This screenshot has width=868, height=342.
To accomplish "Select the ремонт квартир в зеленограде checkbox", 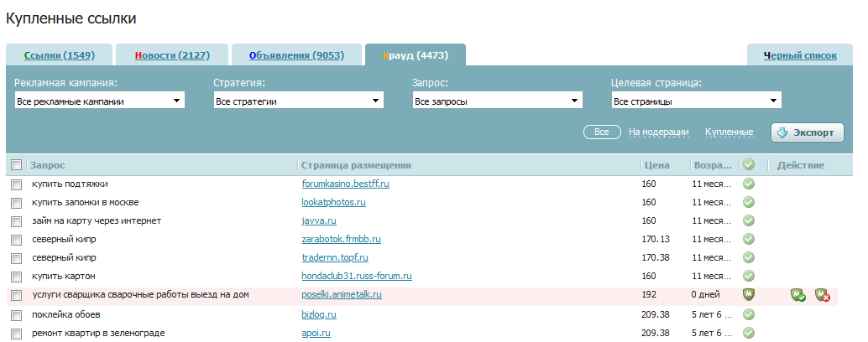I will click(x=16, y=334).
